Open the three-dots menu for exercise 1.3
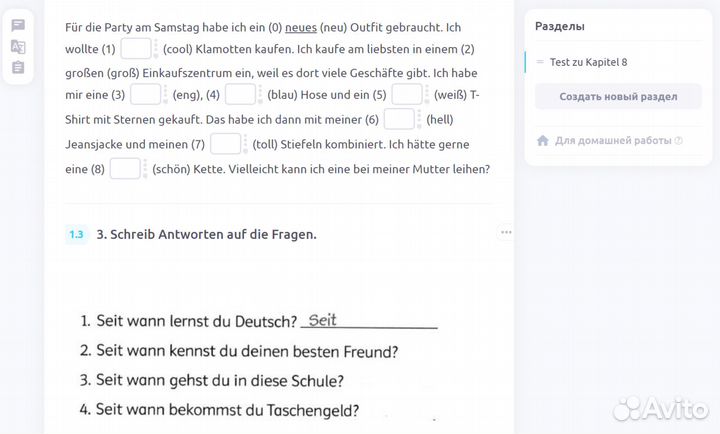Viewport: 720px width, 434px height. [506, 232]
